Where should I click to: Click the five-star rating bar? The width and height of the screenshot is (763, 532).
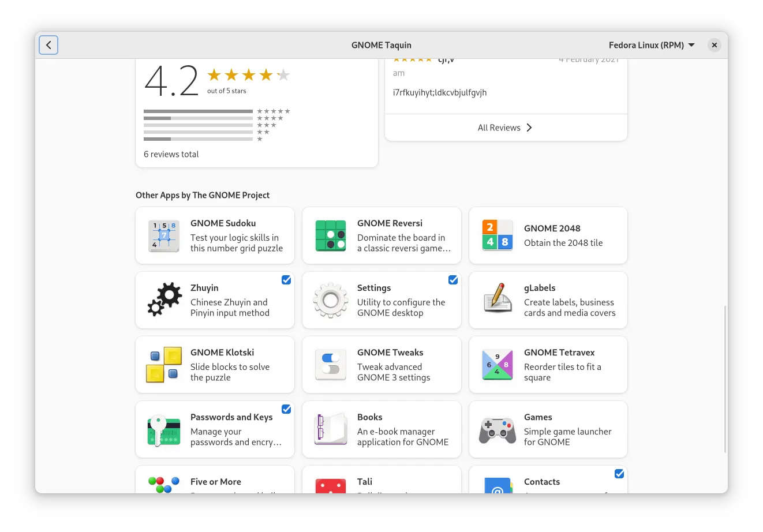pos(198,111)
